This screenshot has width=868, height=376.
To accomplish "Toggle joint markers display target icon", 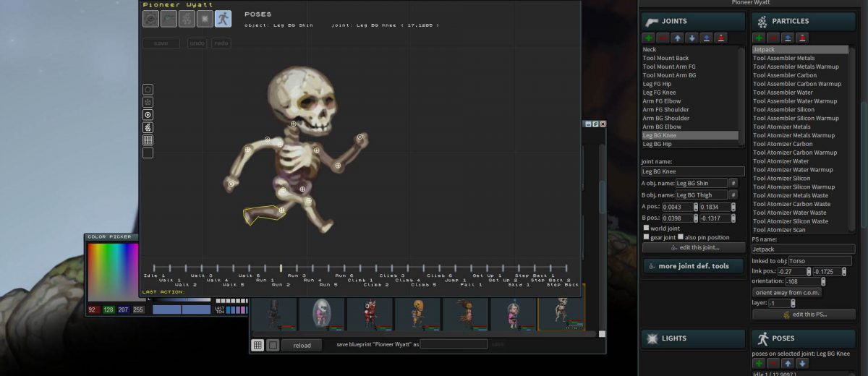I will 148,114.
